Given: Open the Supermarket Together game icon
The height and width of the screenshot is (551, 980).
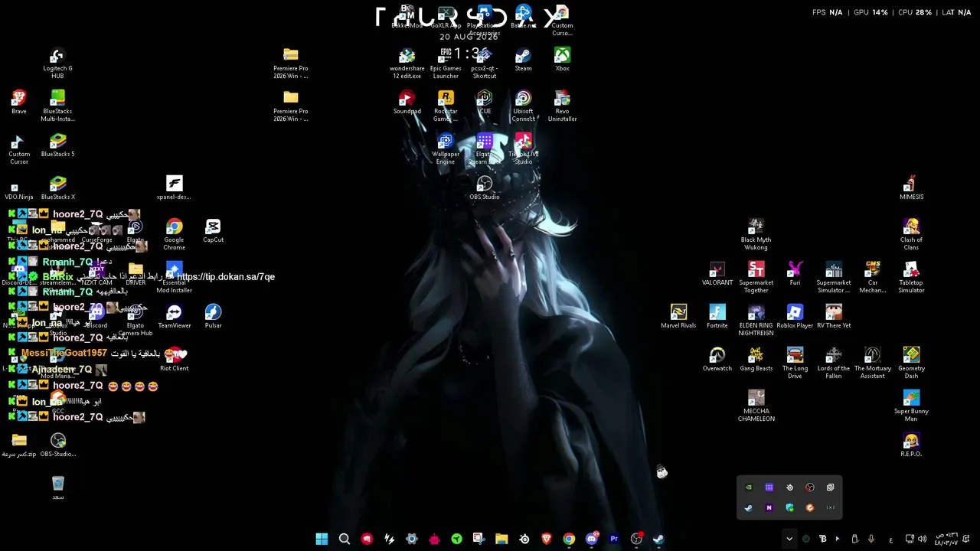Looking at the screenshot, I should [x=756, y=277].
